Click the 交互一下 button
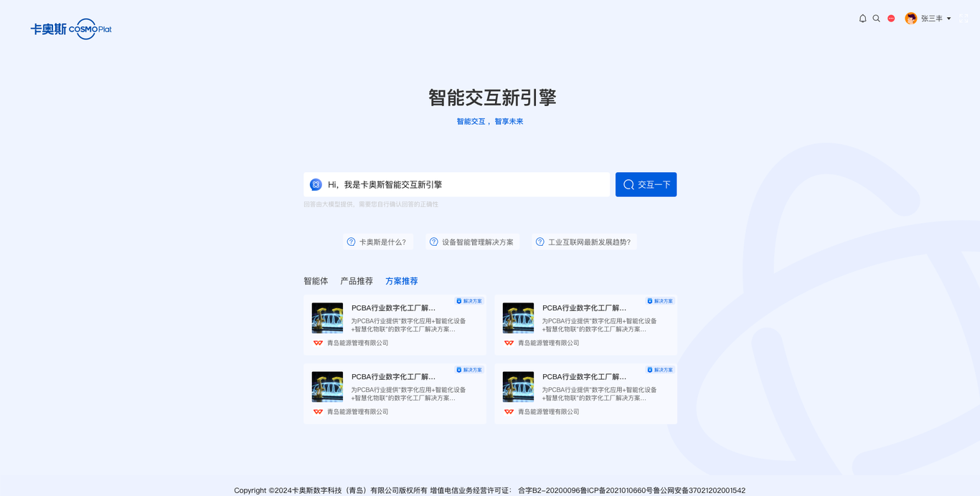Viewport: 980px width, 496px height. point(646,185)
